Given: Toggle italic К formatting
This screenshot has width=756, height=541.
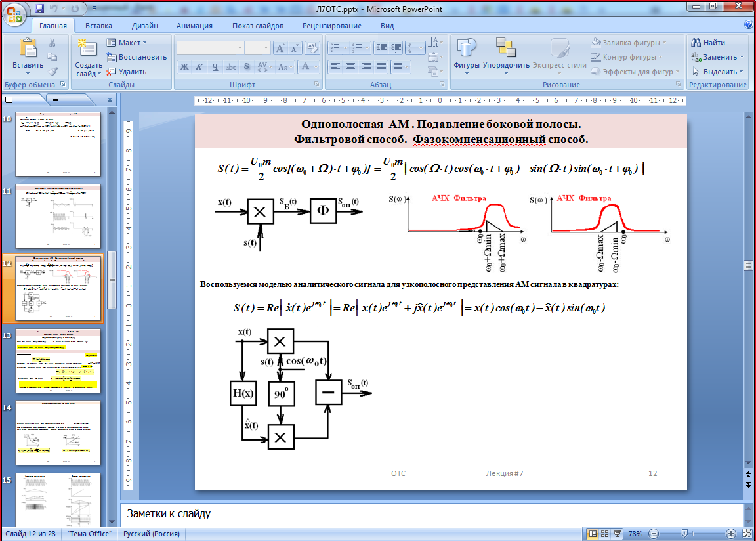Looking at the screenshot, I should (199, 67).
